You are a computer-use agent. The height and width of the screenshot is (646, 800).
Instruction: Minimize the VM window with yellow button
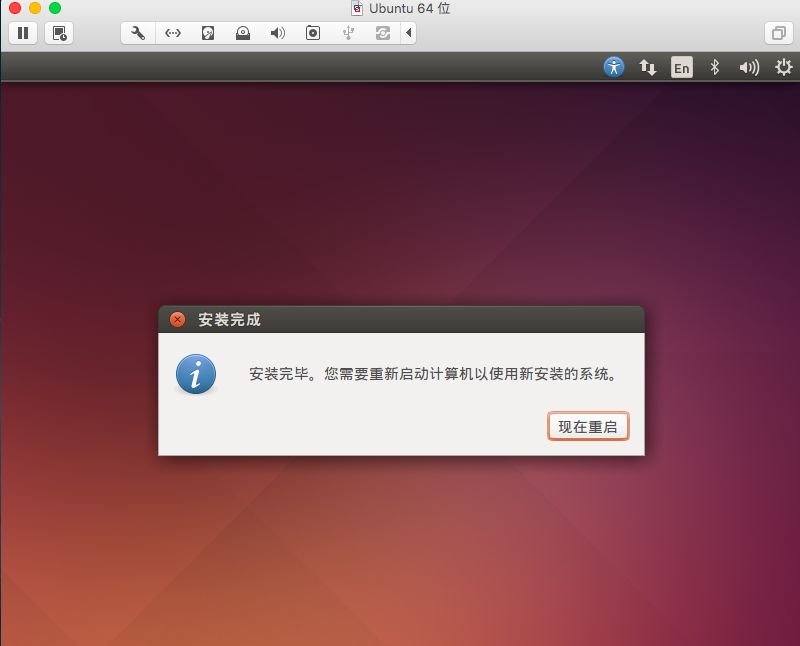pos(35,8)
